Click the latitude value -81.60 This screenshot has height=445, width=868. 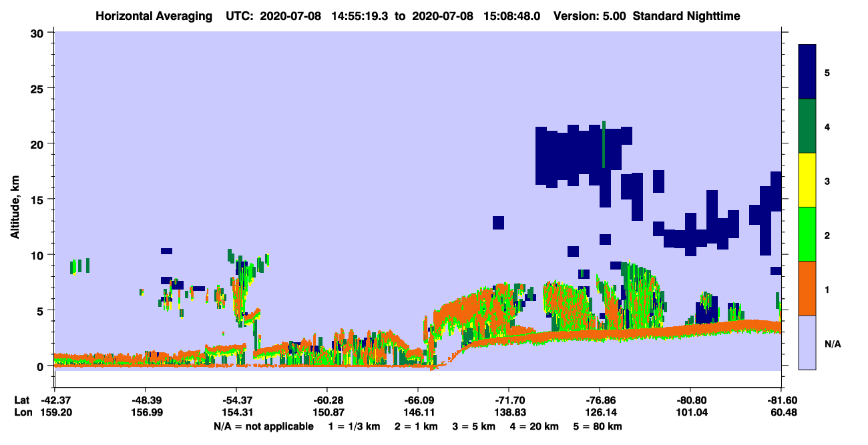781,400
